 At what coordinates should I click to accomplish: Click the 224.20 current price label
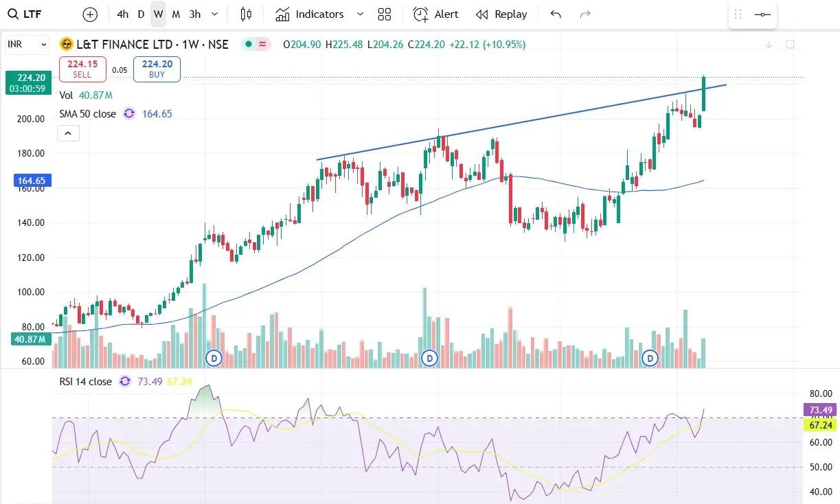point(27,83)
